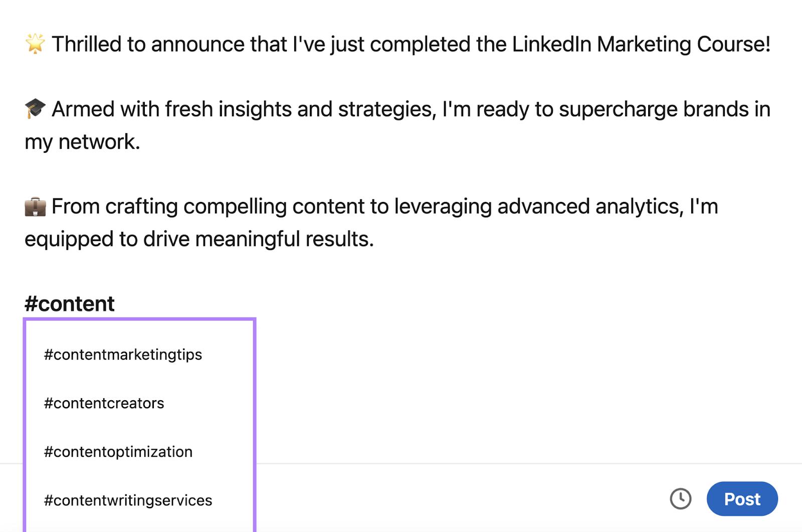
Task: Click the Post button
Action: tap(742, 499)
